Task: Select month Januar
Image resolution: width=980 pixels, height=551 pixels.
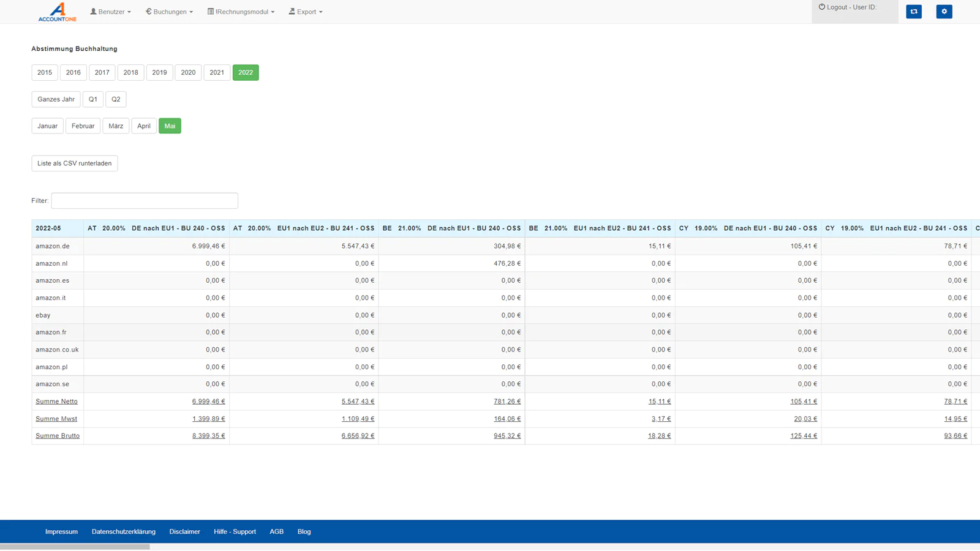Action: pos(47,126)
